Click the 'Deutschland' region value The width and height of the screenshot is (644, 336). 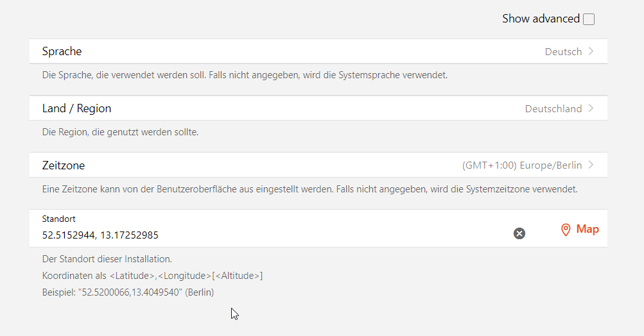point(553,109)
